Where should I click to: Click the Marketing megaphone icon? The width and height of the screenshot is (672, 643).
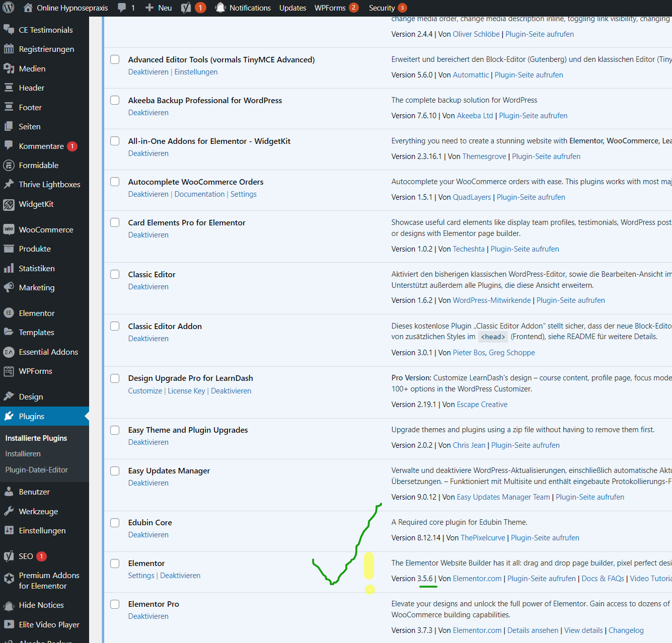tap(9, 287)
